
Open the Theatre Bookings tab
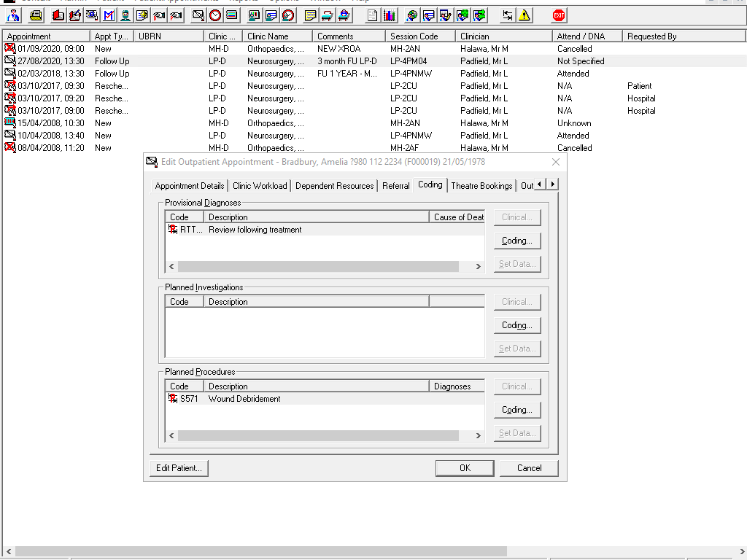[481, 186]
